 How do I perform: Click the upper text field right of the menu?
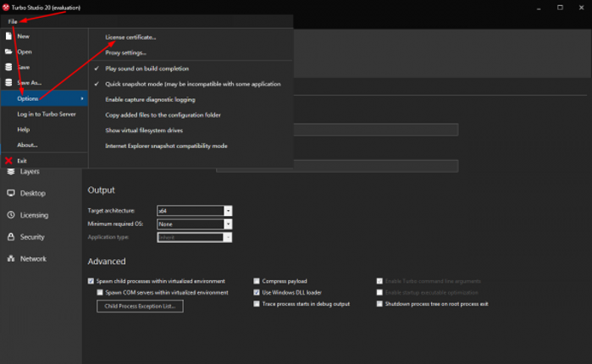pos(376,130)
